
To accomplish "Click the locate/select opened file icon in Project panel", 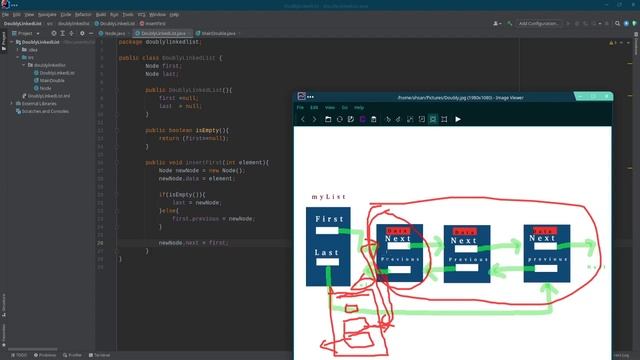I will [54, 33].
